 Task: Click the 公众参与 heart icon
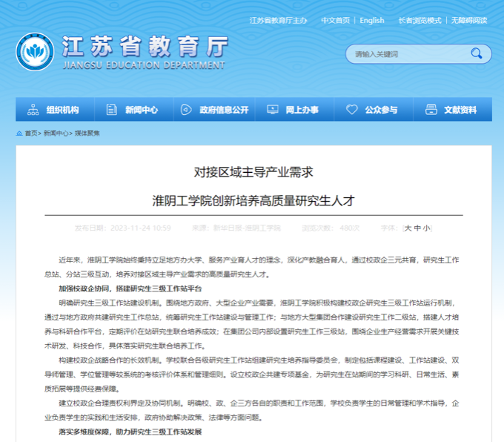click(x=352, y=110)
